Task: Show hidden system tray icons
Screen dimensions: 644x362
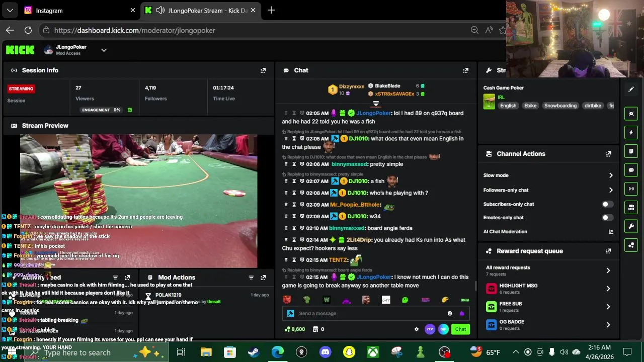Action: point(516,352)
